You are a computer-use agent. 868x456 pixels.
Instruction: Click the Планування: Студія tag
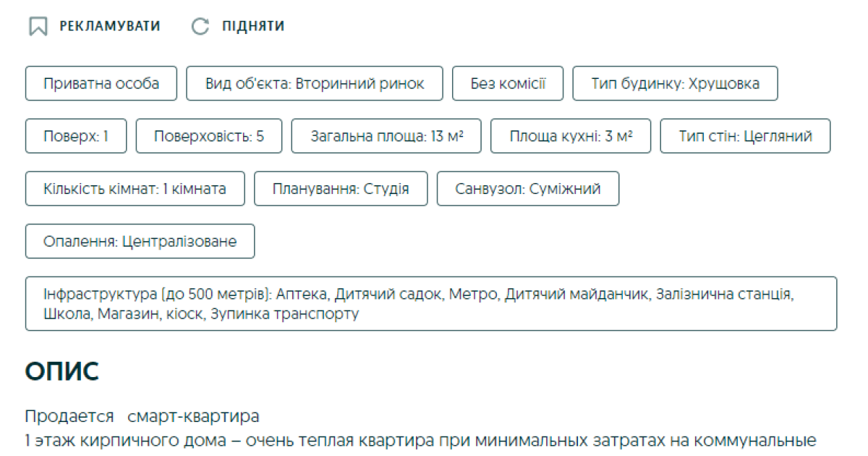click(x=341, y=189)
